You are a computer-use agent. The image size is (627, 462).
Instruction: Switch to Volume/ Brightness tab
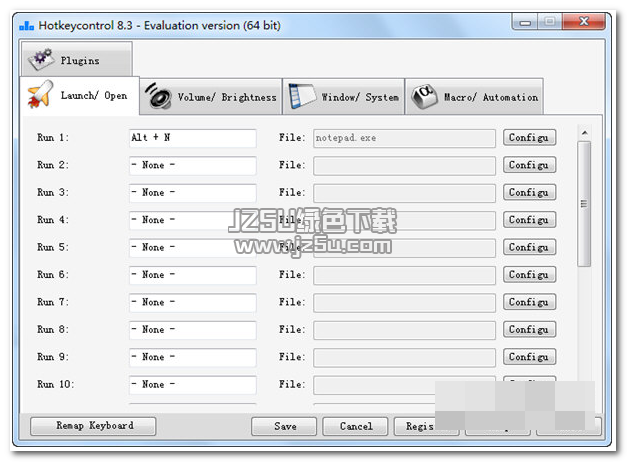point(211,97)
